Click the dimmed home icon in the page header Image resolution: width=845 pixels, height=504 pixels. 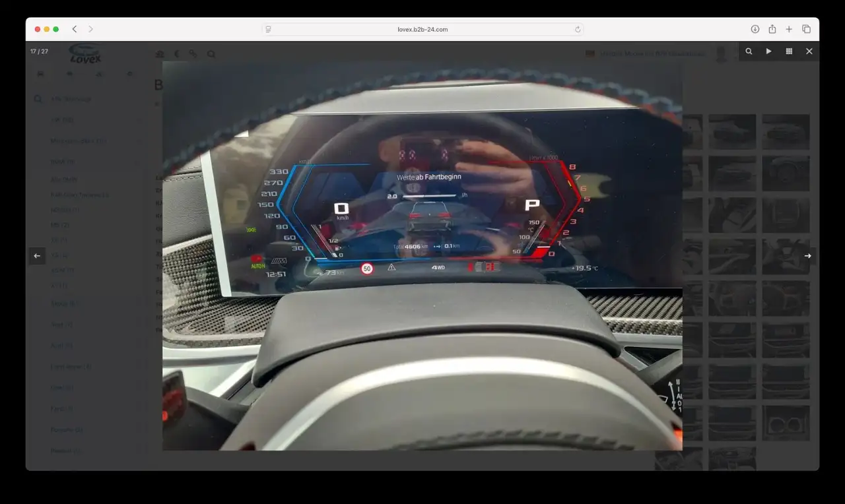coord(160,54)
